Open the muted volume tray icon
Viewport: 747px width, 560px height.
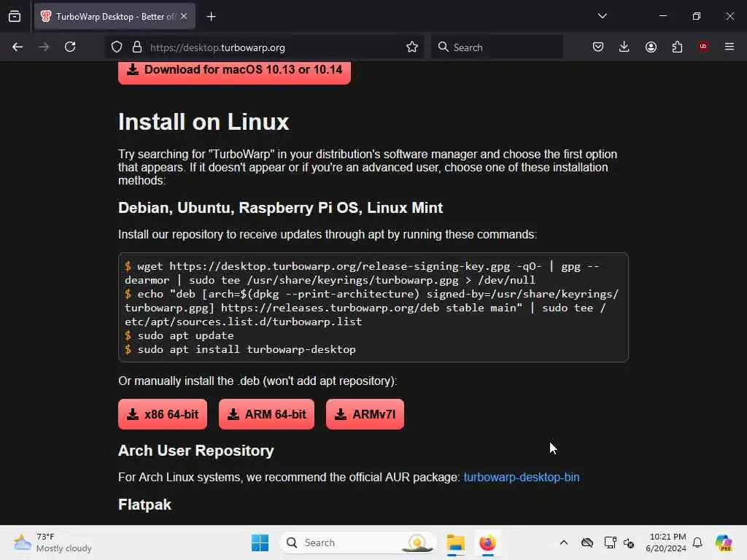[629, 542]
